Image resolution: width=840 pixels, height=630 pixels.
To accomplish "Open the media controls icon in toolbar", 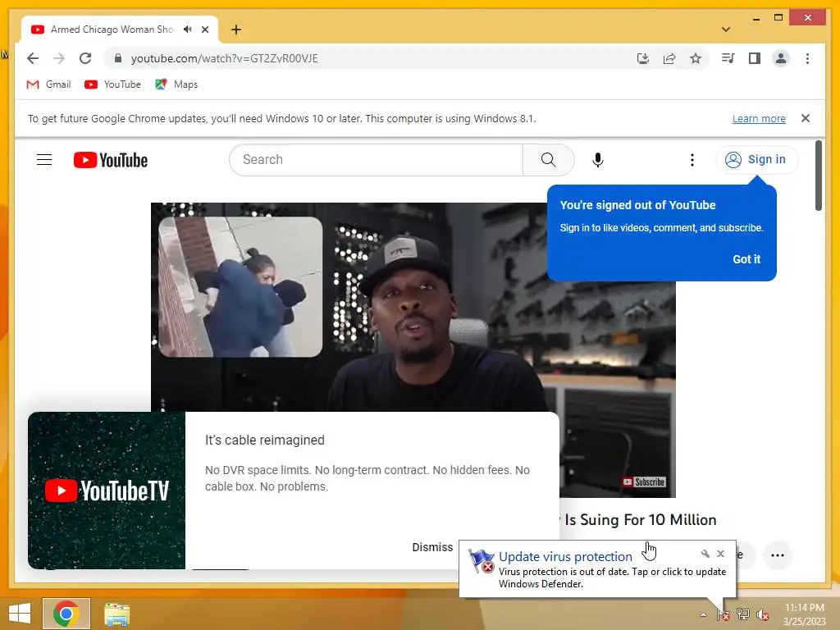I will pyautogui.click(x=728, y=58).
